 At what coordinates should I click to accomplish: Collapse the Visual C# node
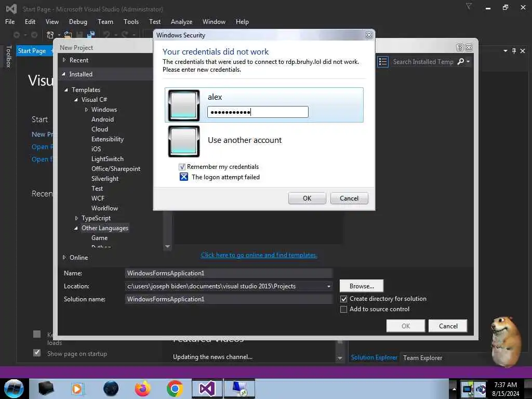pos(76,100)
